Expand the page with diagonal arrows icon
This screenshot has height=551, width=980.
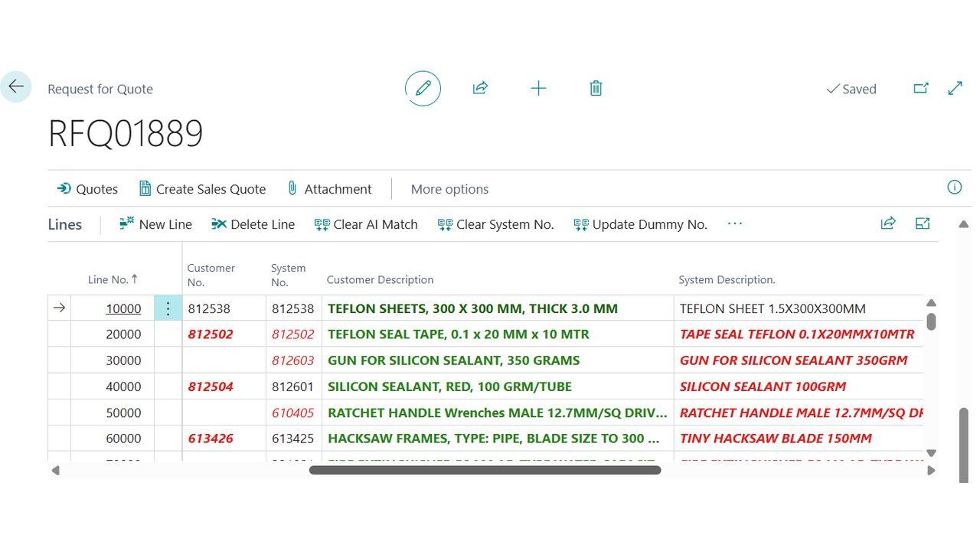(x=955, y=89)
